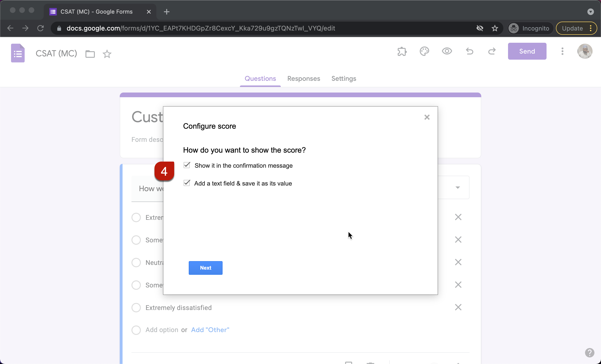Switch to the Settings tab
Image resolution: width=601 pixels, height=364 pixels.
(x=344, y=79)
